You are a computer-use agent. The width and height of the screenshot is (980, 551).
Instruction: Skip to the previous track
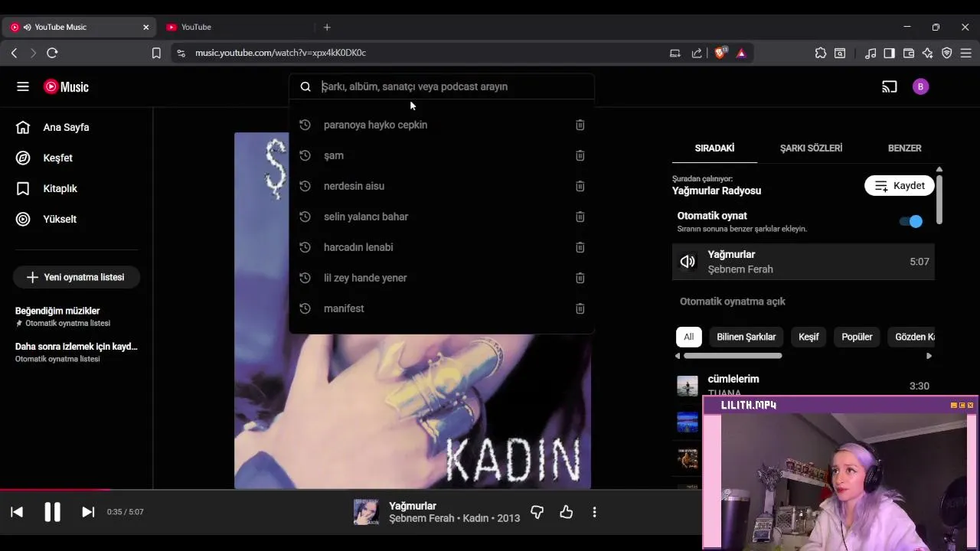[x=17, y=512]
